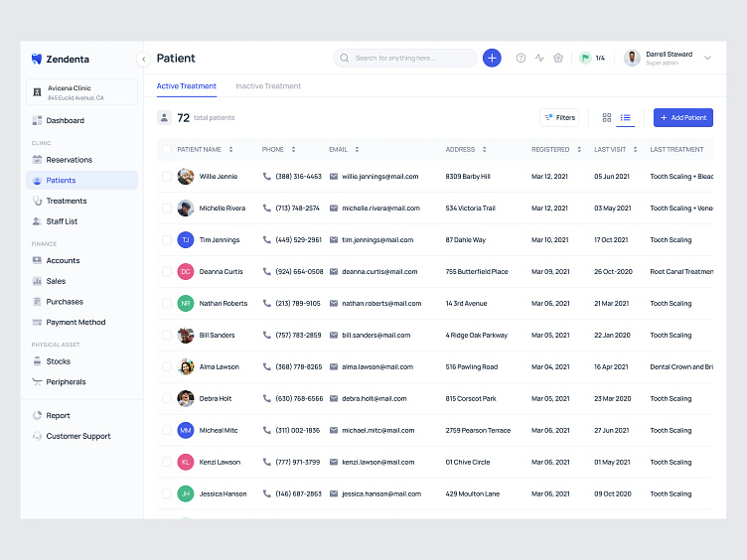Switch to the list view icon
Screen dimensions: 747x560
[x=626, y=117]
